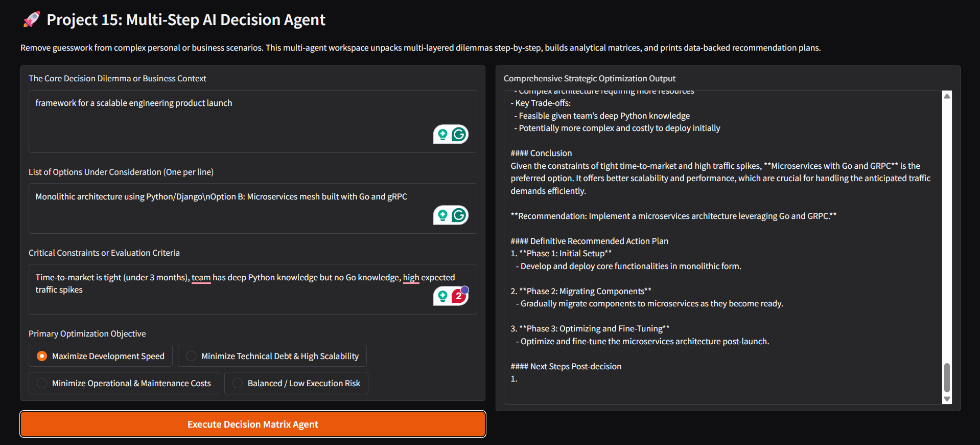Click the lightbulb suggestion icon in Core Decision Dilemma field

442,135
